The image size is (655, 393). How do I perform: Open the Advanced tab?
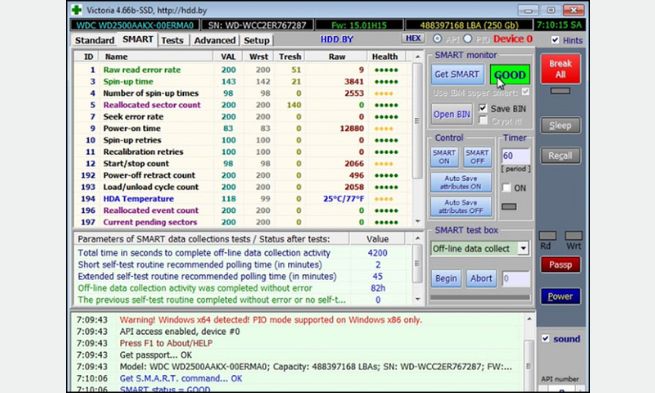(x=215, y=40)
